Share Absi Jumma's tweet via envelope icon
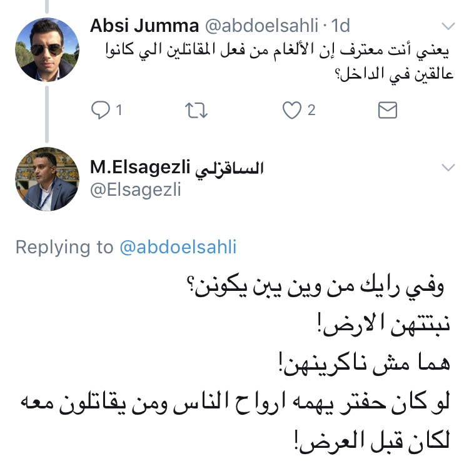 tap(388, 111)
